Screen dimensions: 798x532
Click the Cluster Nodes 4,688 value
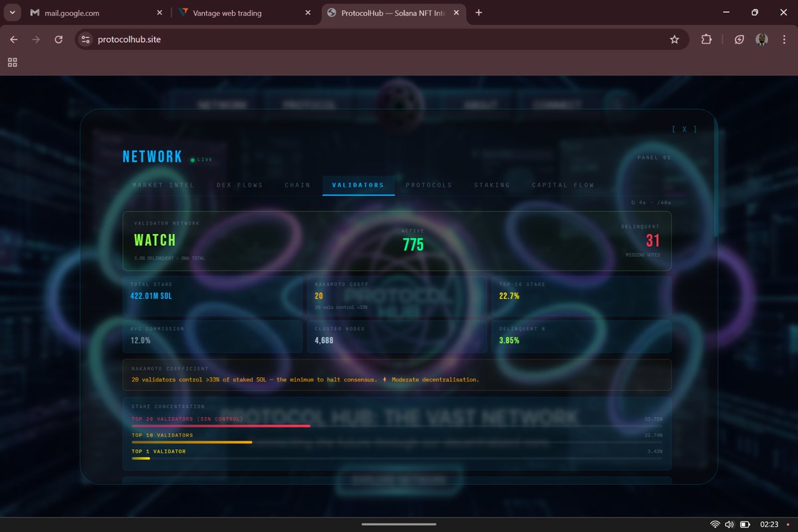pos(324,340)
